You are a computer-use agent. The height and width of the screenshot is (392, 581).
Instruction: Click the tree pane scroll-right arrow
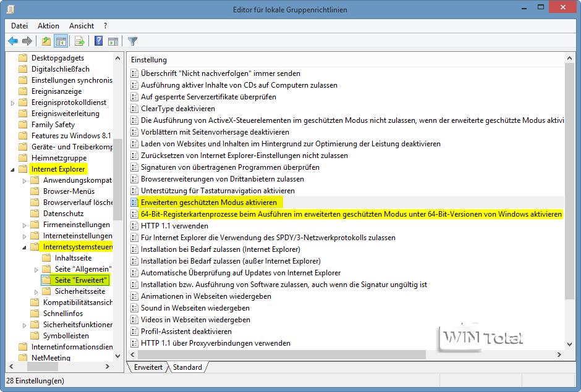pyautogui.click(x=108, y=367)
